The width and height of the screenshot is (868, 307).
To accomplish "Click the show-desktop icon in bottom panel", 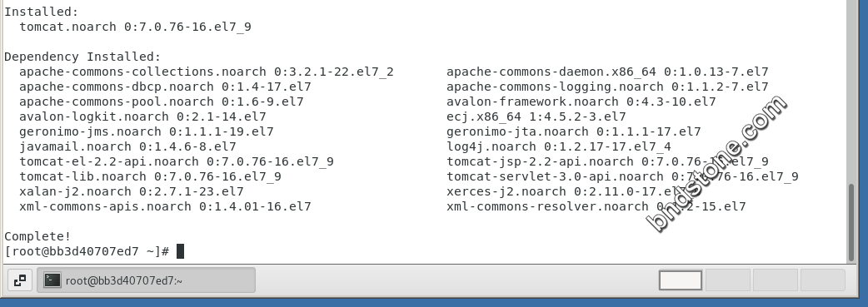I will pos(20,280).
